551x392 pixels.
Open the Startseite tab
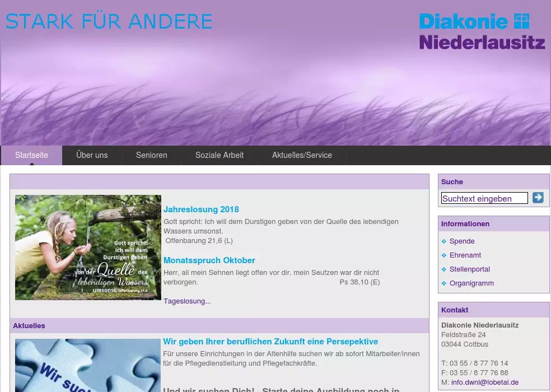click(31, 155)
